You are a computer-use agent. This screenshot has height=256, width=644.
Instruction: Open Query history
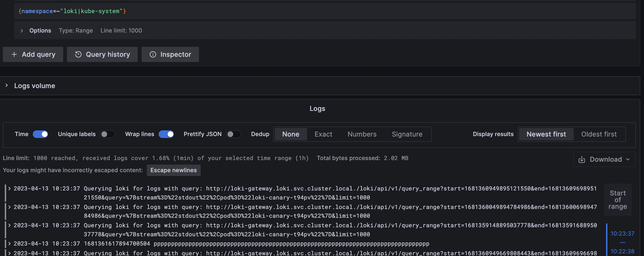[x=102, y=54]
